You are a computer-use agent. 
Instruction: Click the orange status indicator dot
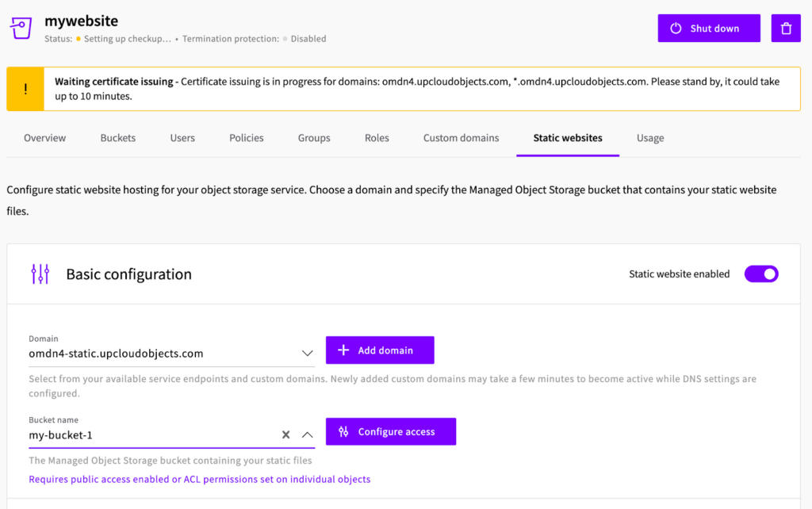point(79,39)
